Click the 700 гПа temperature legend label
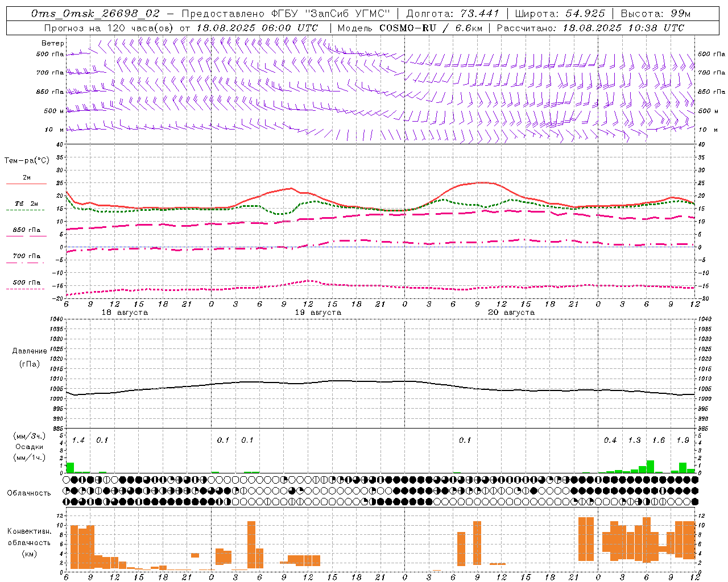The image size is (728, 582). click(x=27, y=256)
